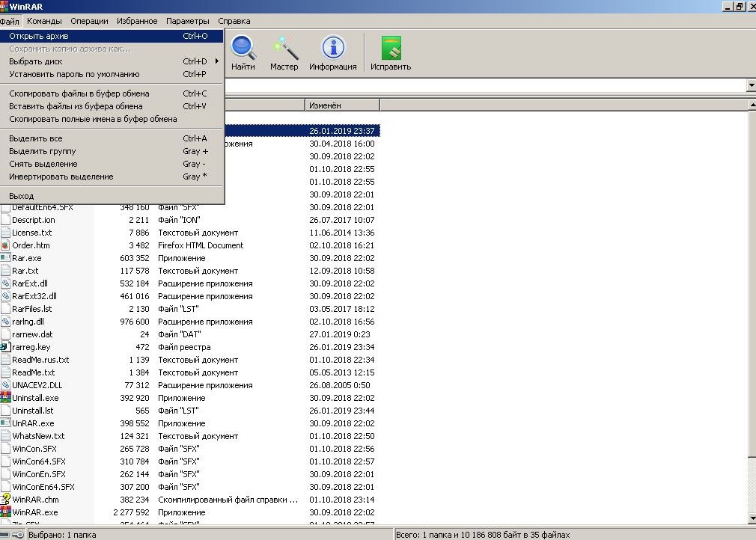Click the WinRAR.exe books icon
The image size is (756, 540).
pyautogui.click(x=5, y=512)
